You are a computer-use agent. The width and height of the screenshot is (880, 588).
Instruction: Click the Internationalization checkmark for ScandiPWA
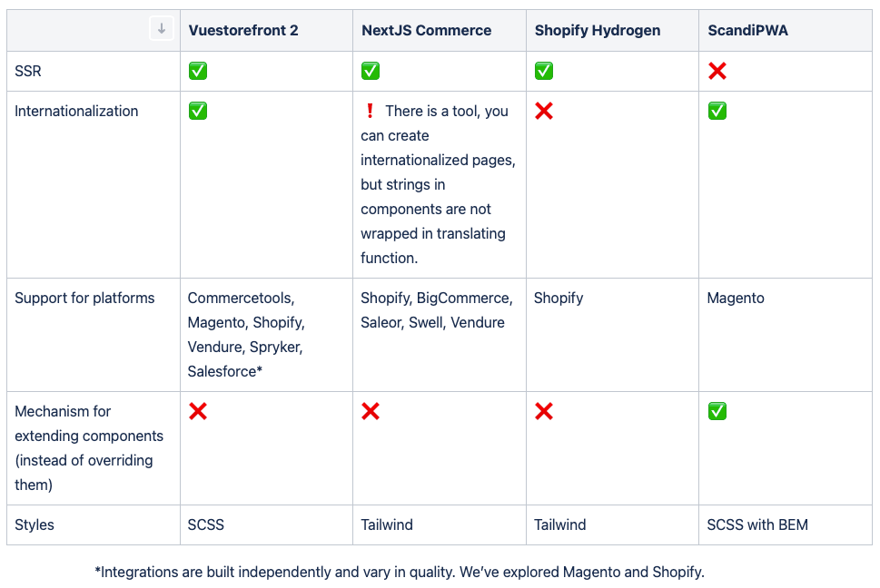tap(717, 111)
